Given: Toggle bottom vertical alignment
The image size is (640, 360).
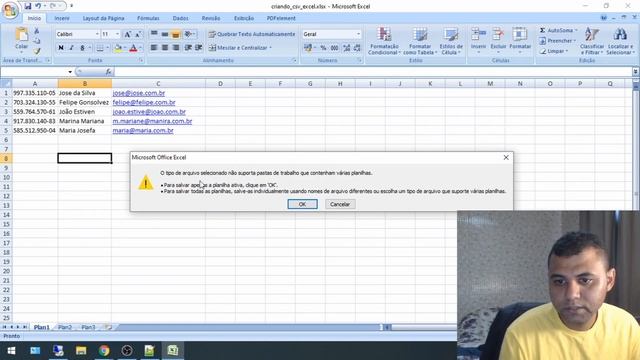Looking at the screenshot, I should 176,34.
